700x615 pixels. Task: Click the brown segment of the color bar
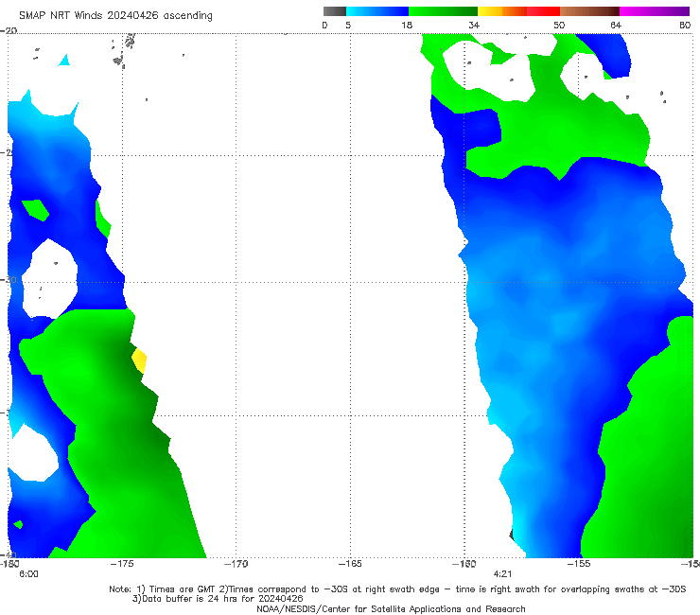pos(589,11)
